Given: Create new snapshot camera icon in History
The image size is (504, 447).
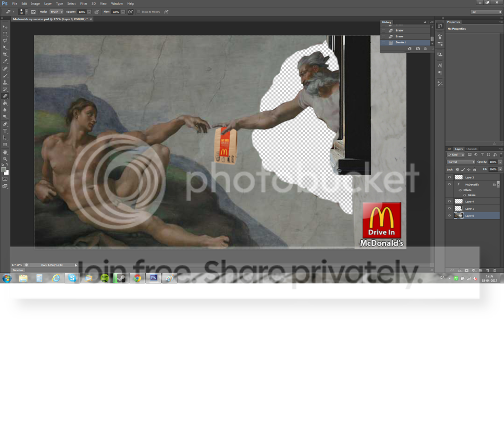Looking at the screenshot, I should [417, 48].
